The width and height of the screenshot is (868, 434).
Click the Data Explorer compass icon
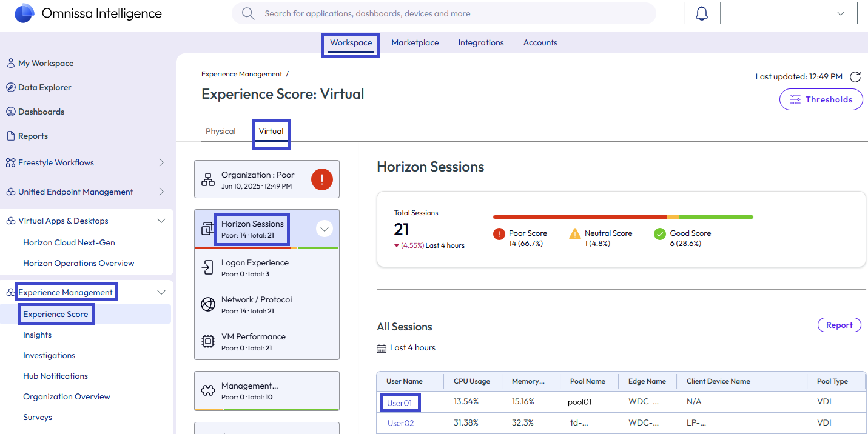coord(10,87)
